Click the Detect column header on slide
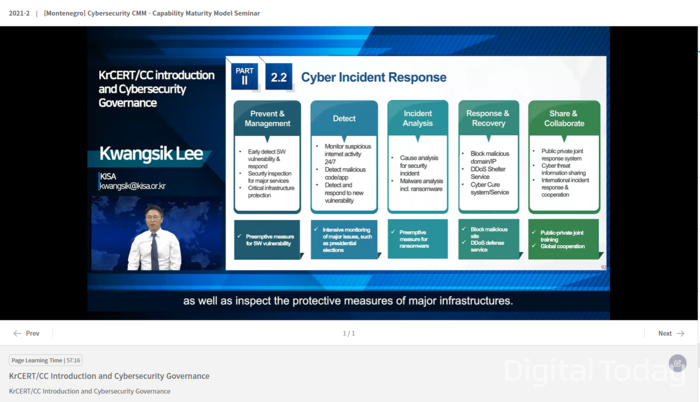 [344, 118]
